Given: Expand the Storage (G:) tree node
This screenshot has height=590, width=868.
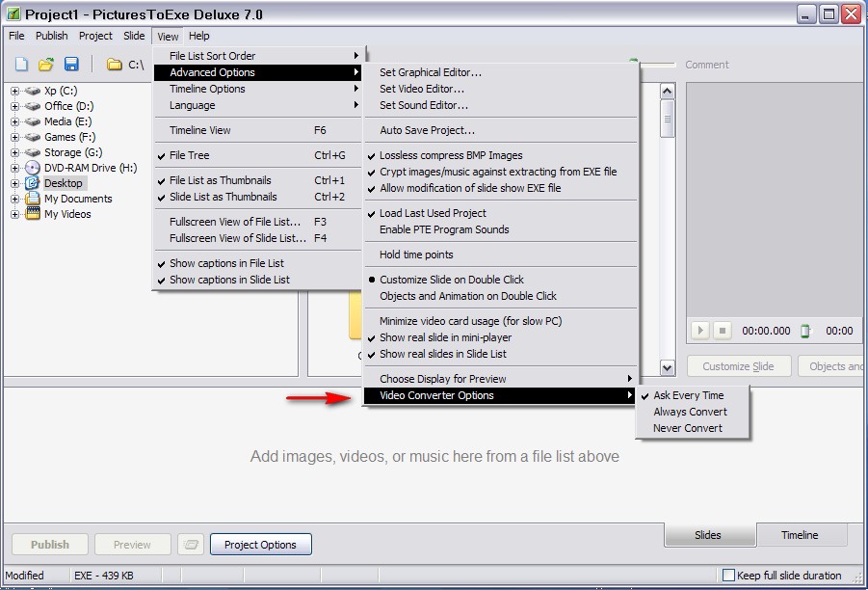Looking at the screenshot, I should coord(15,153).
